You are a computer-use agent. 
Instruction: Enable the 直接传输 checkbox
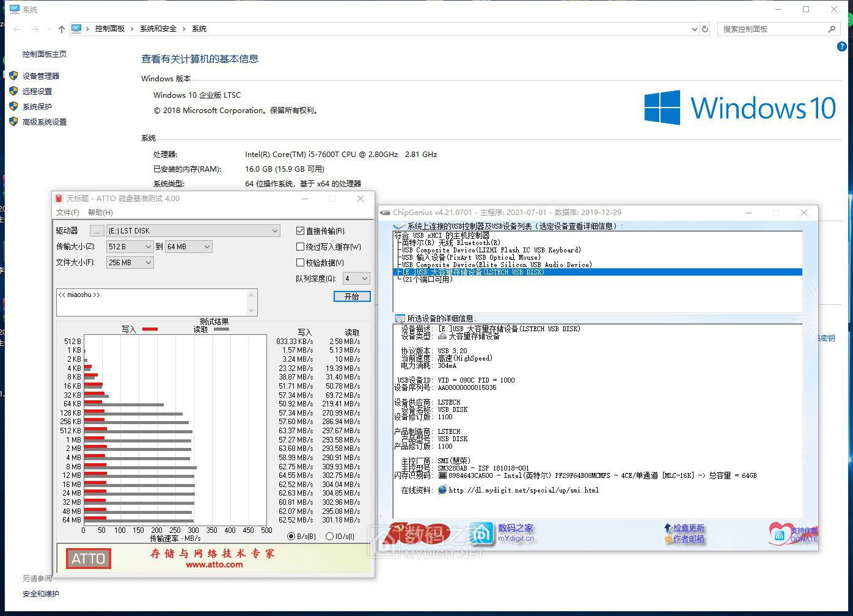click(x=300, y=230)
